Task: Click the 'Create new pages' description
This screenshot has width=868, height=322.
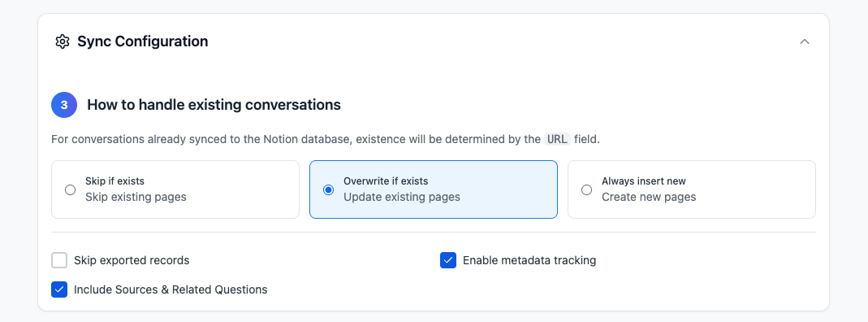Action: [649, 197]
